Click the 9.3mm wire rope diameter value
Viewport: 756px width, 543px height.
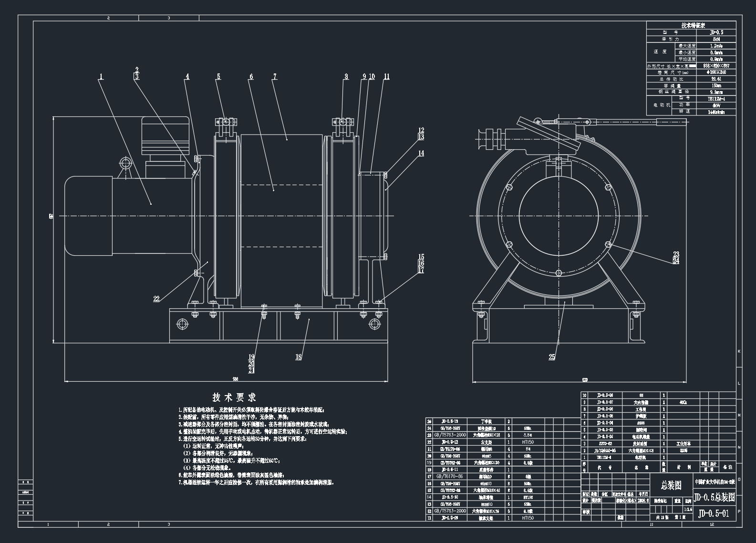(716, 92)
